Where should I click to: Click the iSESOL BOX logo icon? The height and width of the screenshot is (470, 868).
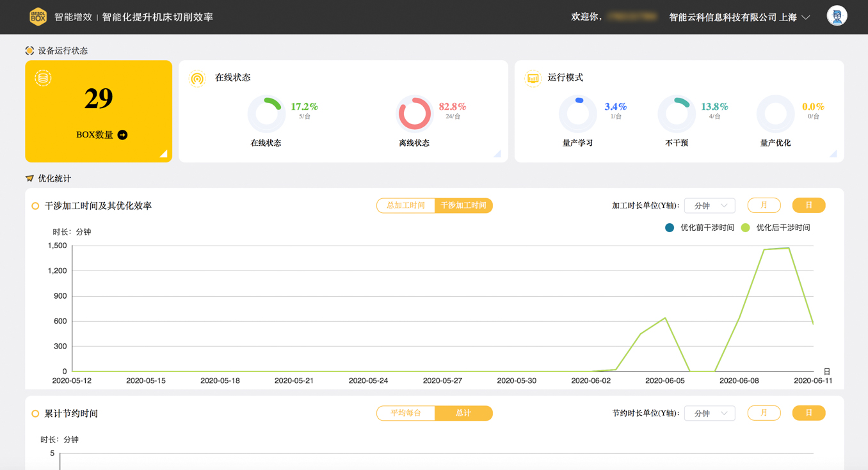tap(38, 17)
